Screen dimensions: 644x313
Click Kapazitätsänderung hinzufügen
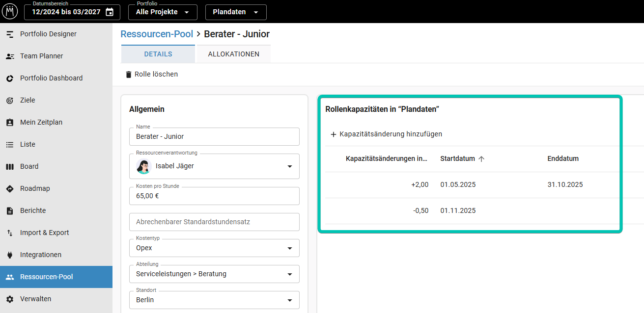[x=386, y=134]
